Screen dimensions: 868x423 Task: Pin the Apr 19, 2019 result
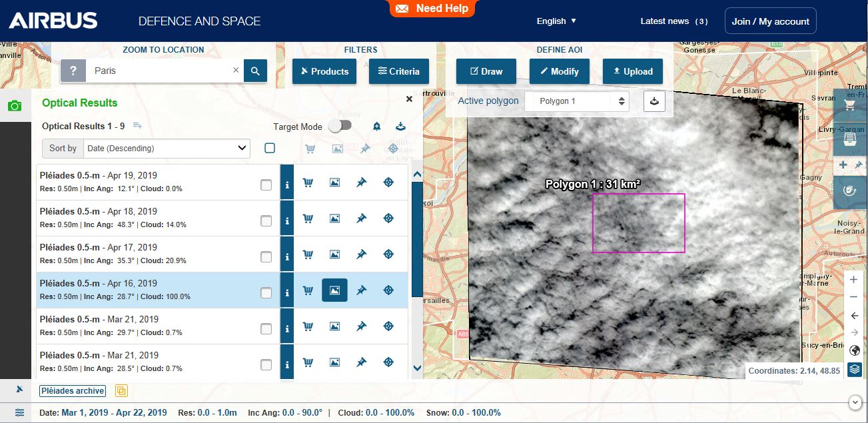tap(361, 183)
